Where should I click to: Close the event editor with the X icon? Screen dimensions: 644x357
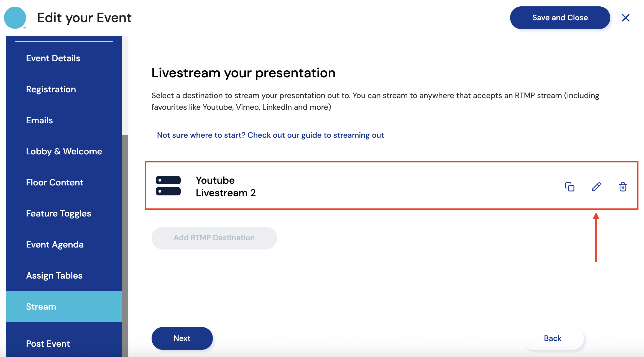point(625,18)
